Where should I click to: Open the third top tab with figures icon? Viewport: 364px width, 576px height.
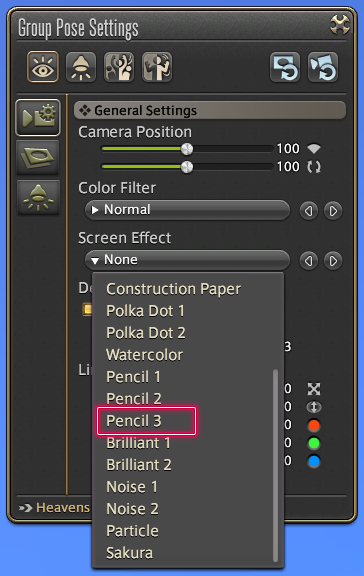tap(119, 67)
